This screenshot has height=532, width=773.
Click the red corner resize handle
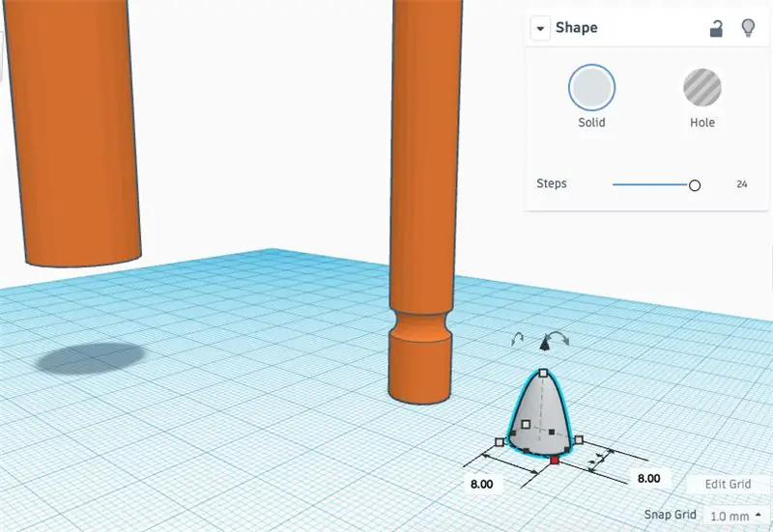tap(555, 460)
